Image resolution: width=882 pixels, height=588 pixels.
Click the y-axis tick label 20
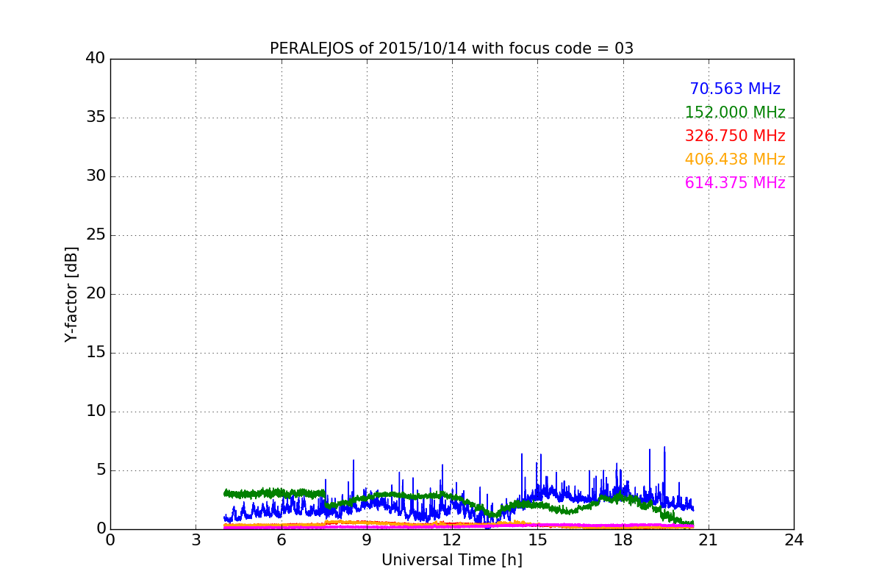96,293
